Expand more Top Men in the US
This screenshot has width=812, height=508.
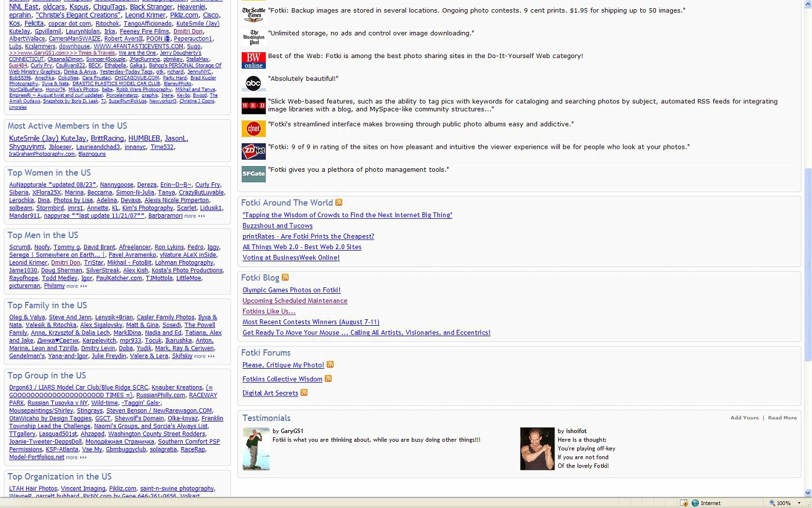click(x=77, y=286)
